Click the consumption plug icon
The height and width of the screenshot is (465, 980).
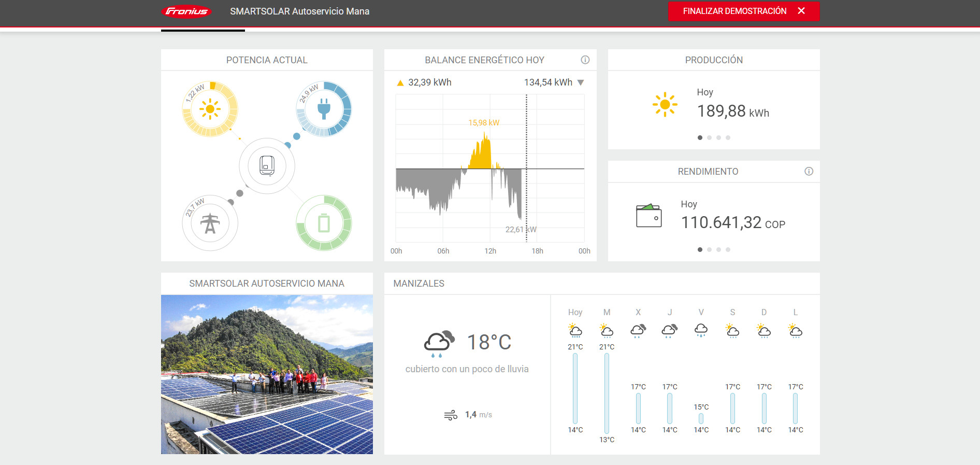324,109
